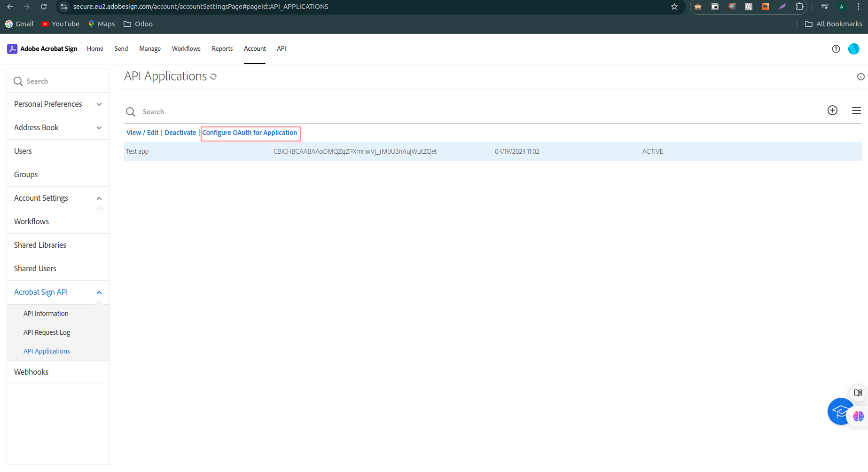Go back in browser history
This screenshot has width=868, height=472.
click(10, 7)
